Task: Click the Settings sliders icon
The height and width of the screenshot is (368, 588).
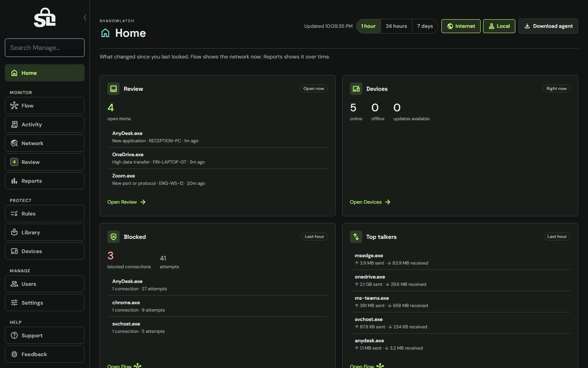Action: 14,303
